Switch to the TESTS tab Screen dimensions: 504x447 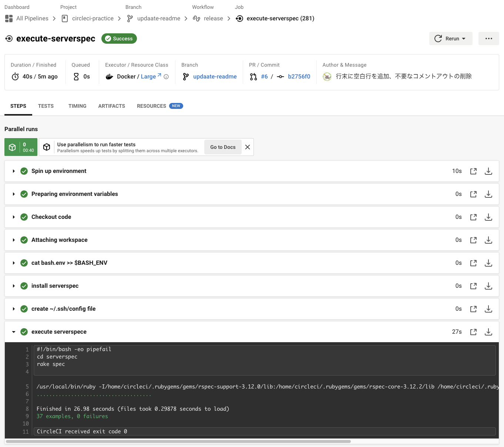[46, 106]
